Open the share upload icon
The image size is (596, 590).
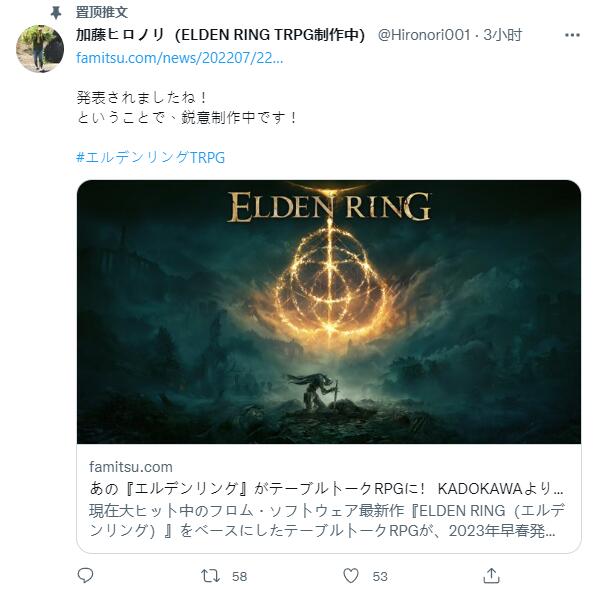pos(491,576)
